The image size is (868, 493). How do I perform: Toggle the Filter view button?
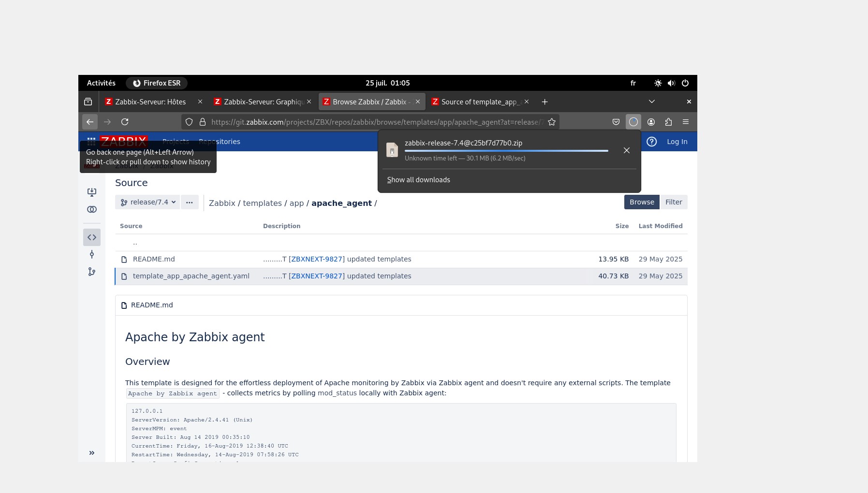(x=673, y=202)
